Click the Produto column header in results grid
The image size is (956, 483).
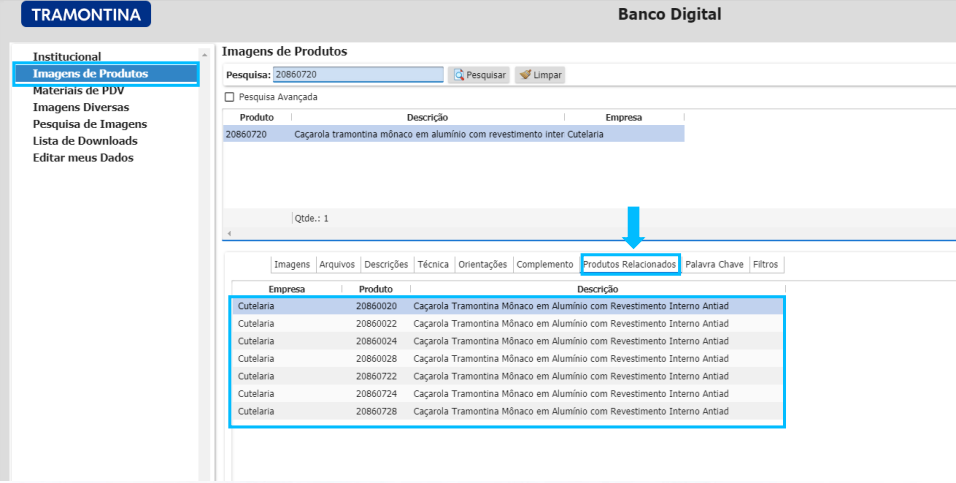(x=257, y=117)
